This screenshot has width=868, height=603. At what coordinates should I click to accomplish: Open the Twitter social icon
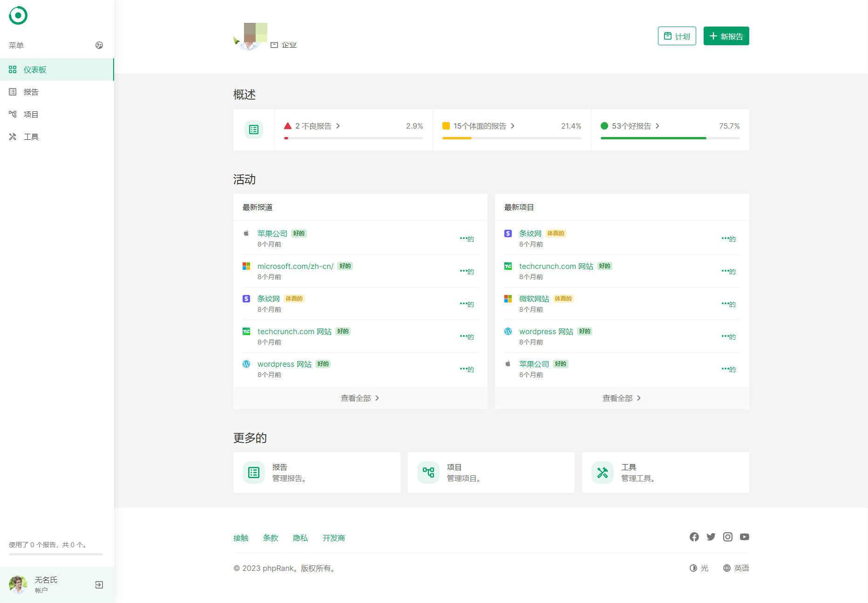click(711, 537)
